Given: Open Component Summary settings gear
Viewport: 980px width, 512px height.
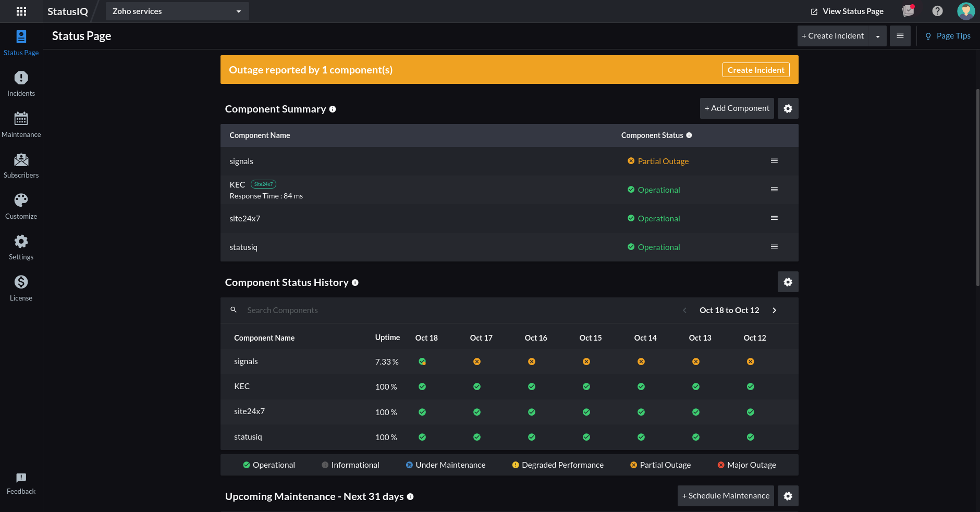Looking at the screenshot, I should 788,108.
